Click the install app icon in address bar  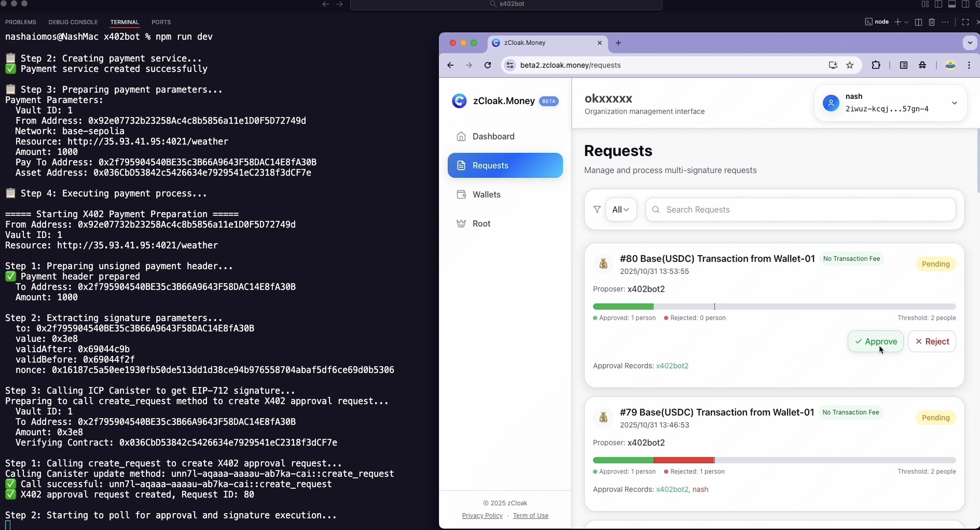coord(833,65)
